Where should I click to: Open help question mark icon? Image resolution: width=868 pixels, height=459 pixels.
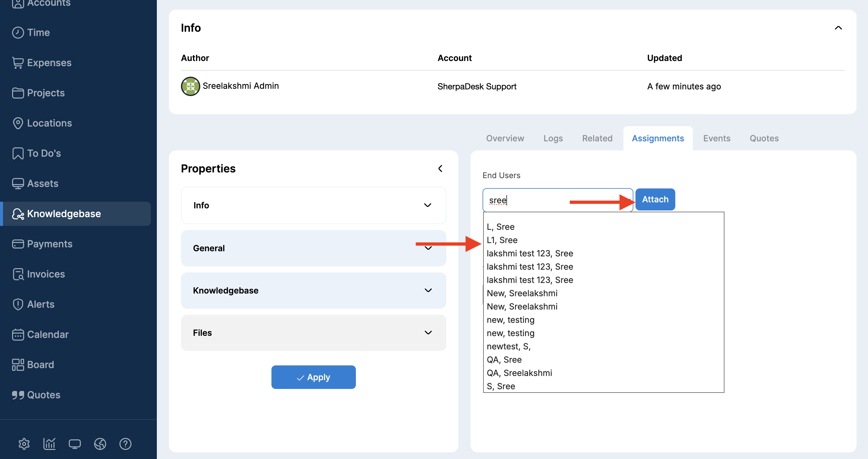125,444
